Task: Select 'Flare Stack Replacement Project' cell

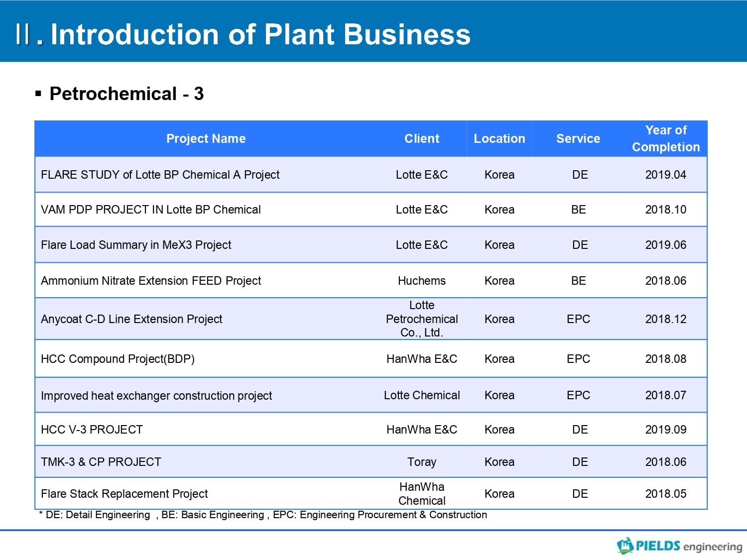Action: coord(124,494)
